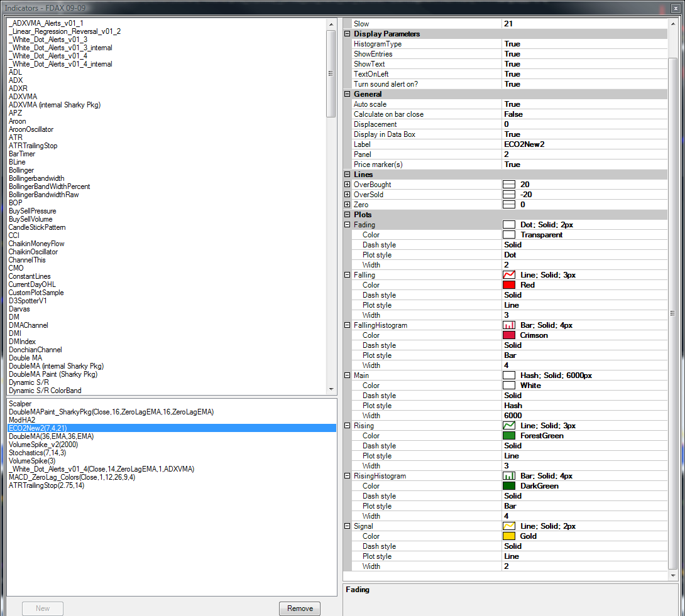The height and width of the screenshot is (616, 685).
Task: Pick the ForestGreen color swatch under Rising
Action: [508, 436]
